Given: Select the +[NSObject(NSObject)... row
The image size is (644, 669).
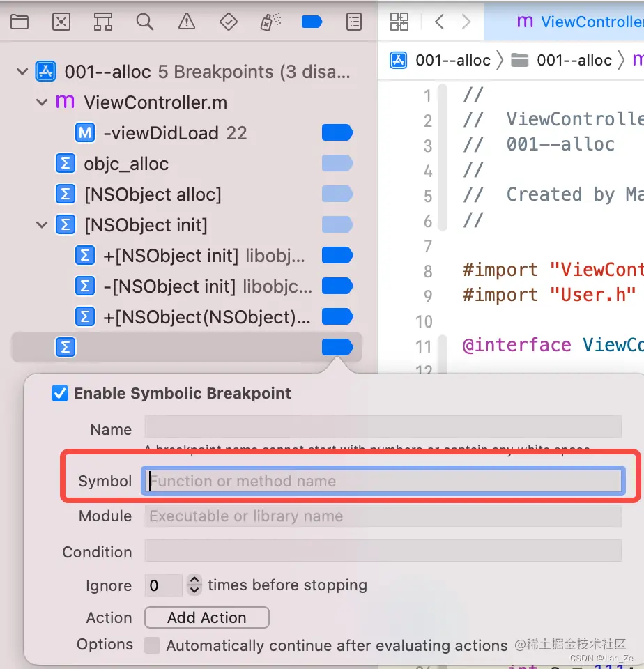Looking at the screenshot, I should [187, 316].
